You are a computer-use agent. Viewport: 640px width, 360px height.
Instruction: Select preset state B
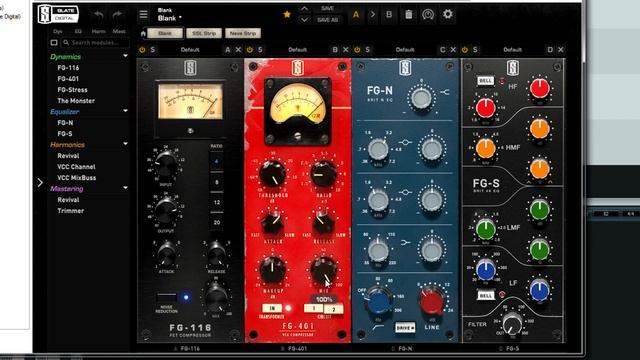[389, 15]
